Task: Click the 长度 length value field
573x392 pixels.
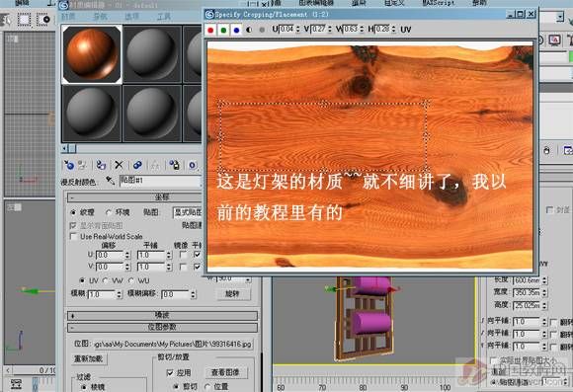Action: (527, 280)
